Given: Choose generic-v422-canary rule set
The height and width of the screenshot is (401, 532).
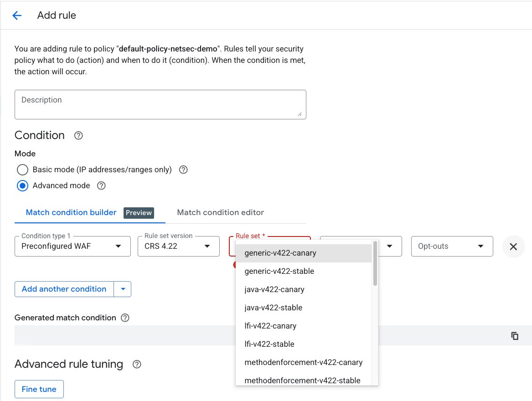Looking at the screenshot, I should pyautogui.click(x=304, y=253).
